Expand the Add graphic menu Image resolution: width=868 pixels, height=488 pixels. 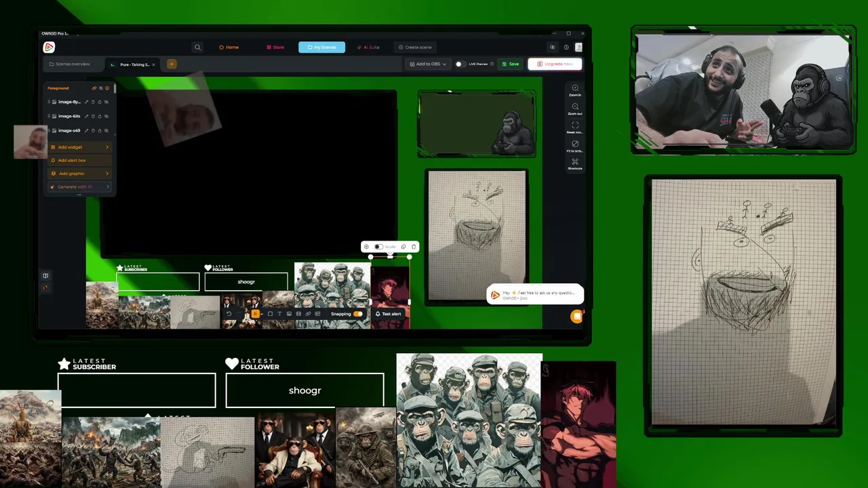[x=79, y=174]
